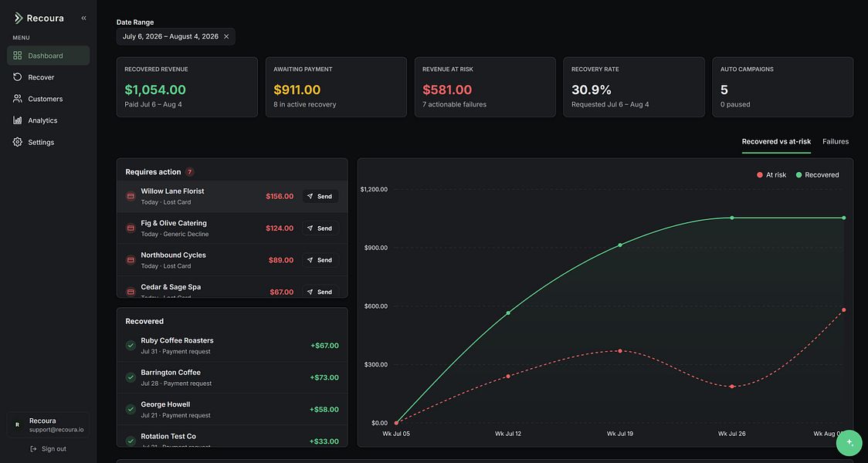Screen dimensions: 868x463
Task: Select the Recovered vs at-risk tab
Action: coord(776,142)
